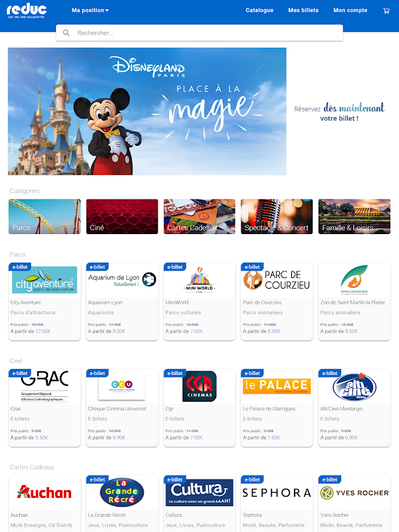The image size is (399, 532).
Task: Click e-billet badge on Sephora card
Action: [x=252, y=479]
